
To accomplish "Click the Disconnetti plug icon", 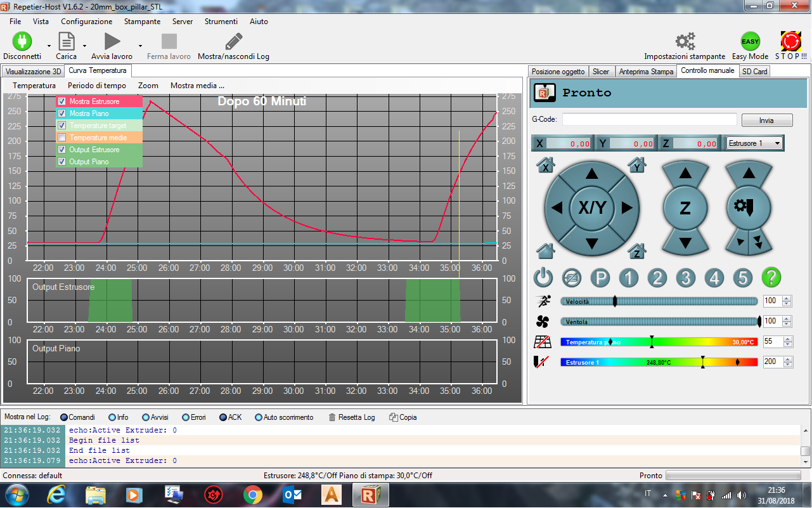I will click(22, 42).
